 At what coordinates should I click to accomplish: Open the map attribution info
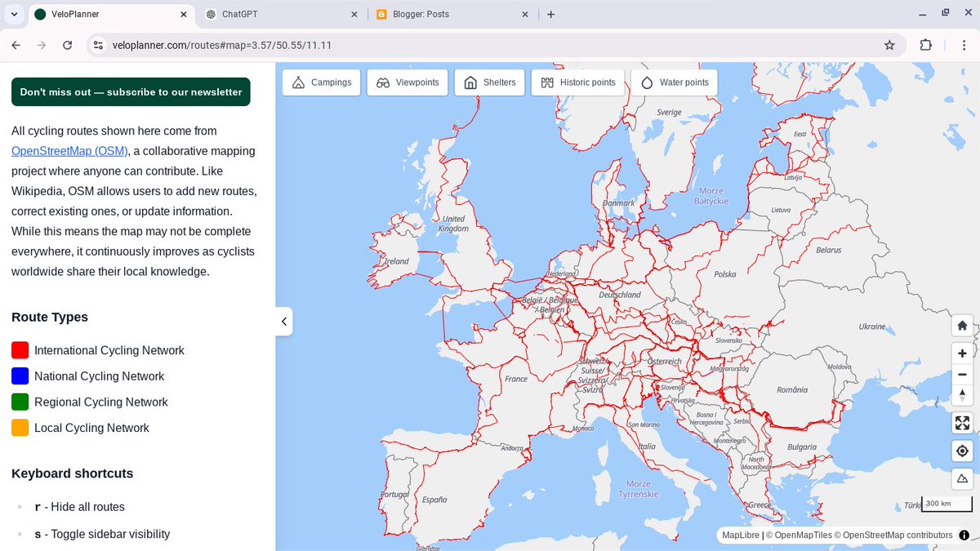tap(962, 535)
